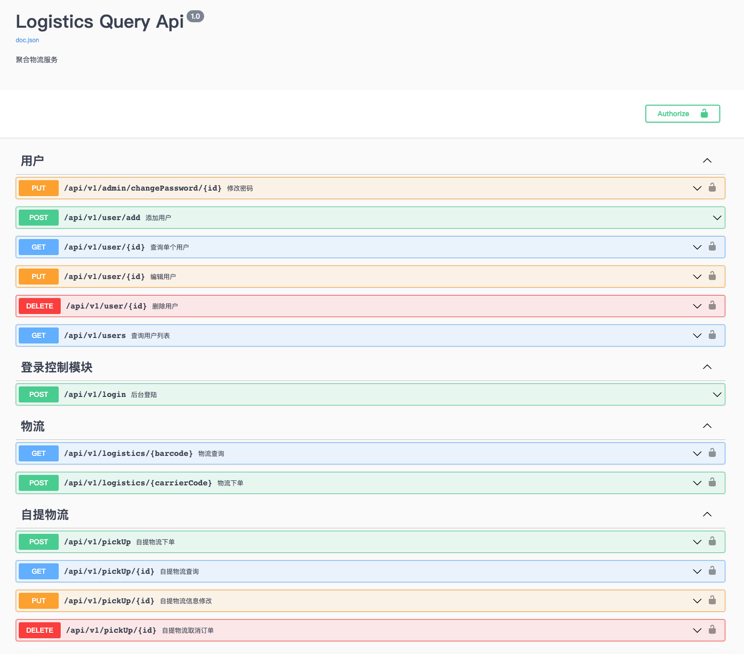
Task: Click the Authorize button
Action: click(x=682, y=113)
